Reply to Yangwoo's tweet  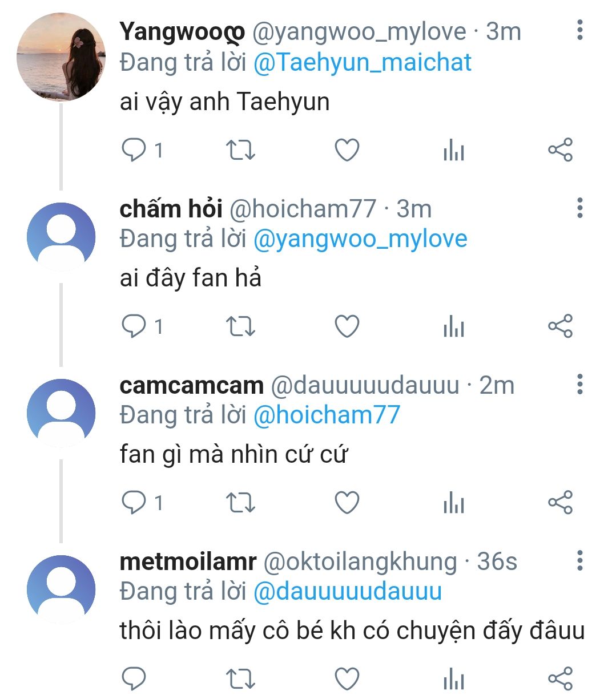point(134,150)
